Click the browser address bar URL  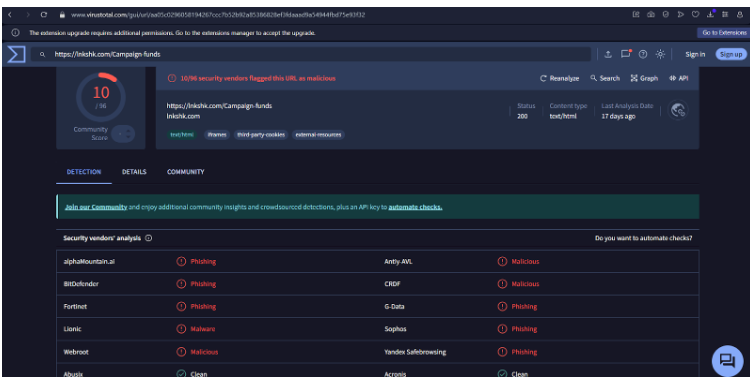click(218, 15)
